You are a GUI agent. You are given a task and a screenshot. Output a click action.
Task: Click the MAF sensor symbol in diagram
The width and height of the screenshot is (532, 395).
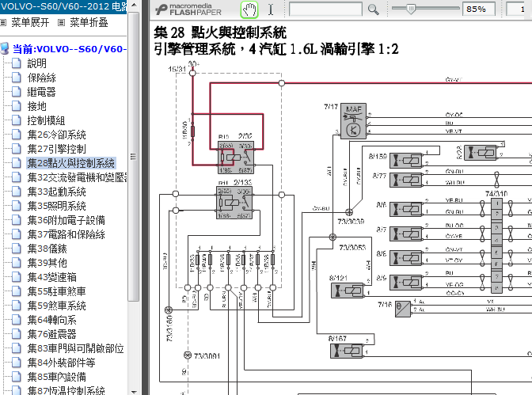(353, 121)
